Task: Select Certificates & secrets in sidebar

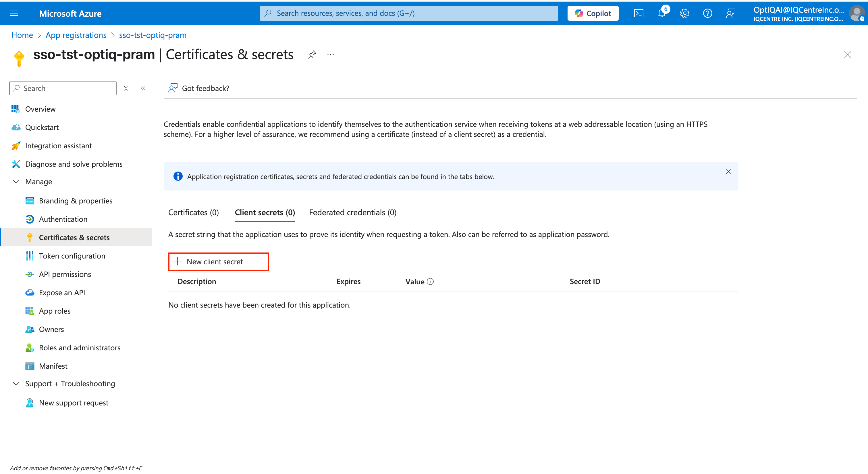Action: pyautogui.click(x=77, y=237)
